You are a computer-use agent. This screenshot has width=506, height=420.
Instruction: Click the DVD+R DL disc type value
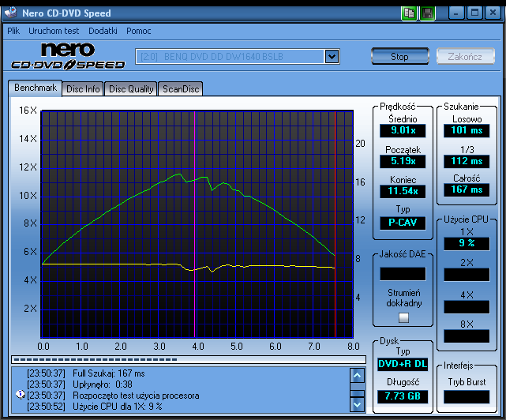click(403, 364)
